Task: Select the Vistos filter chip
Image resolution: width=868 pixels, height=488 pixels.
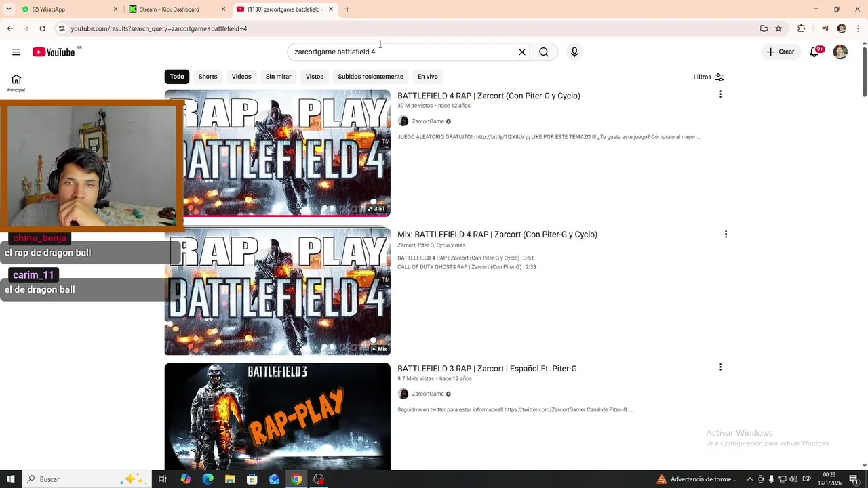Action: click(315, 77)
